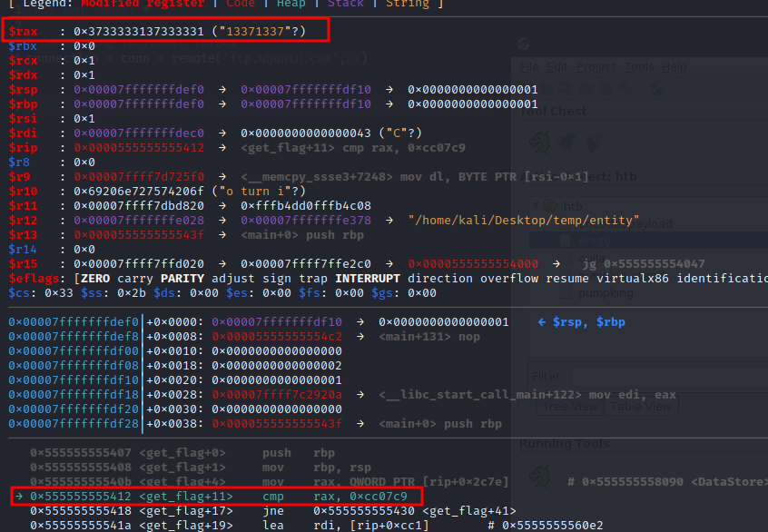768x532 pixels.
Task: Collapse the htb project tree node
Action: point(537,206)
